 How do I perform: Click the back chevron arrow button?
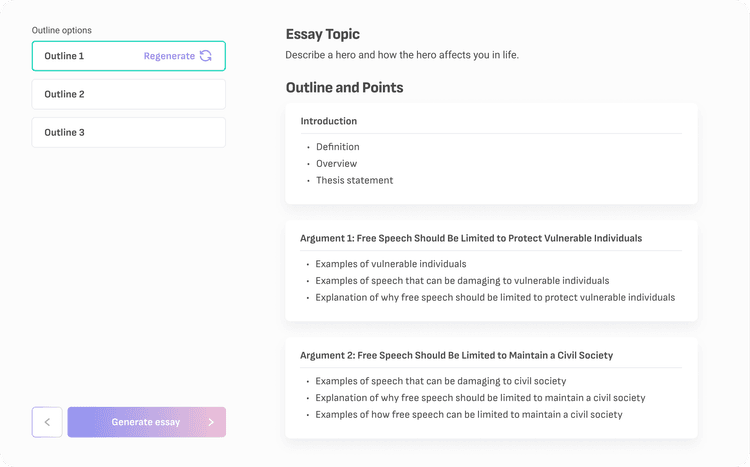click(47, 422)
